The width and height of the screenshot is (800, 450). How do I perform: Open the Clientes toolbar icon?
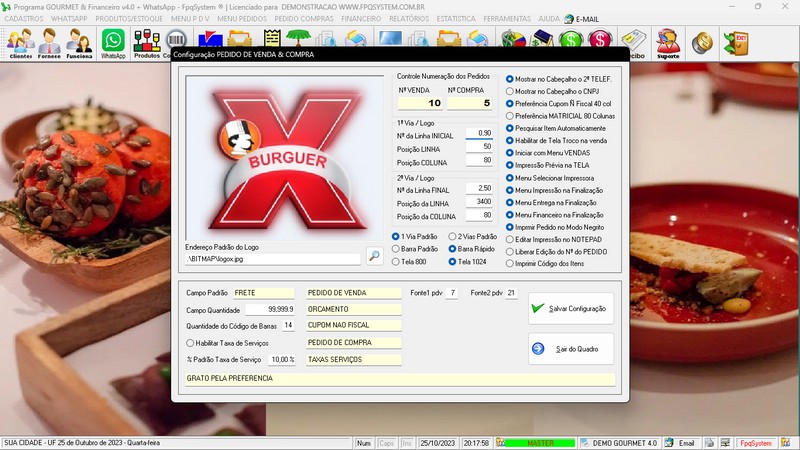20,43
